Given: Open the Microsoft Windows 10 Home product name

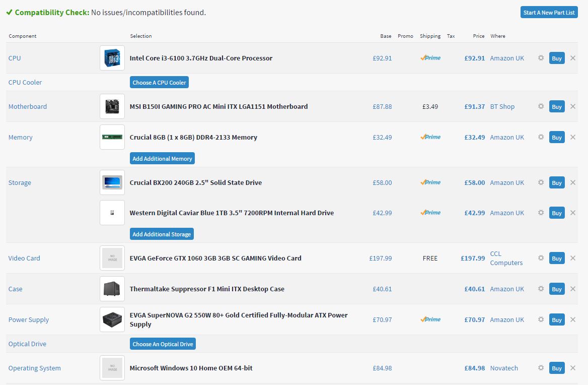Looking at the screenshot, I should point(191,368).
